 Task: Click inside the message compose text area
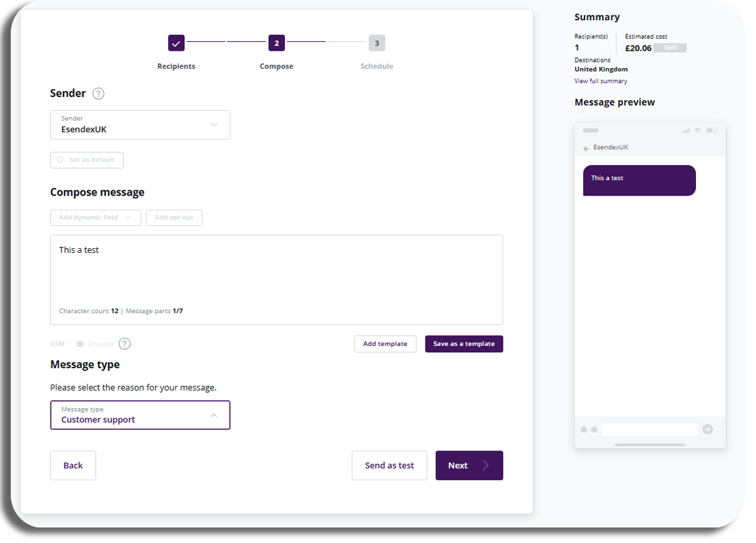click(x=276, y=270)
